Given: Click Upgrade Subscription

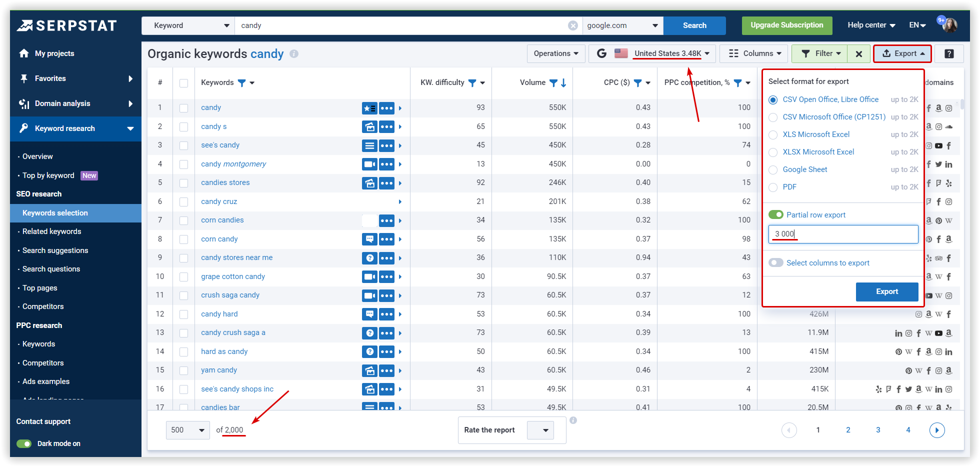Looking at the screenshot, I should pyautogui.click(x=786, y=25).
